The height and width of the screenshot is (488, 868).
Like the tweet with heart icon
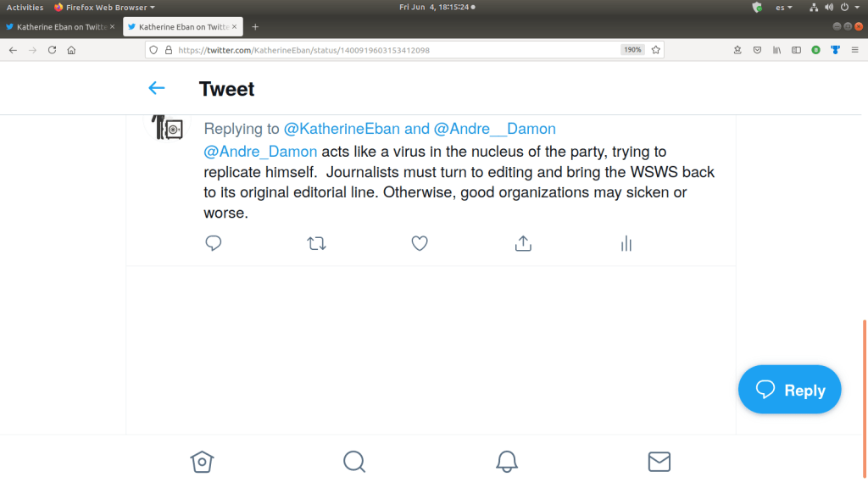point(420,244)
